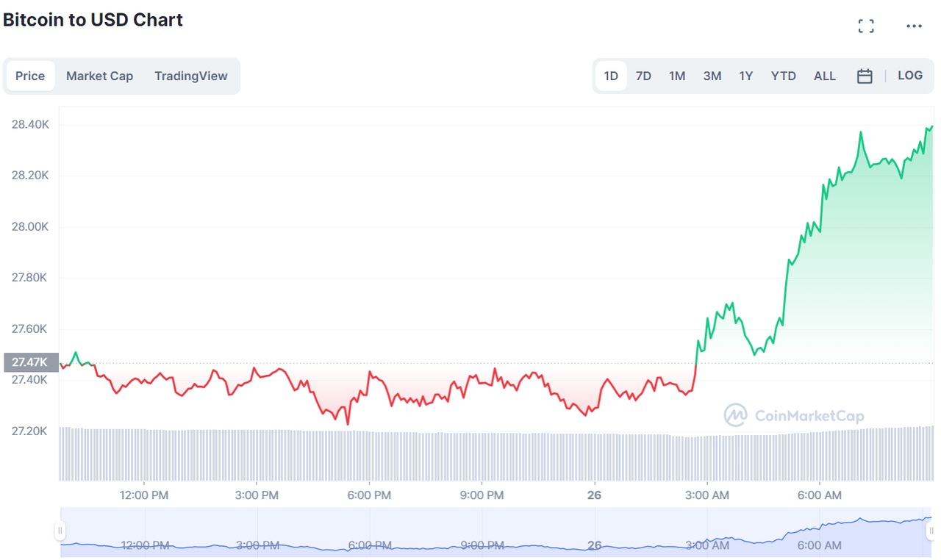Click the CoinMarketCap watermark logo
This screenshot has width=941, height=560.
pos(794,415)
